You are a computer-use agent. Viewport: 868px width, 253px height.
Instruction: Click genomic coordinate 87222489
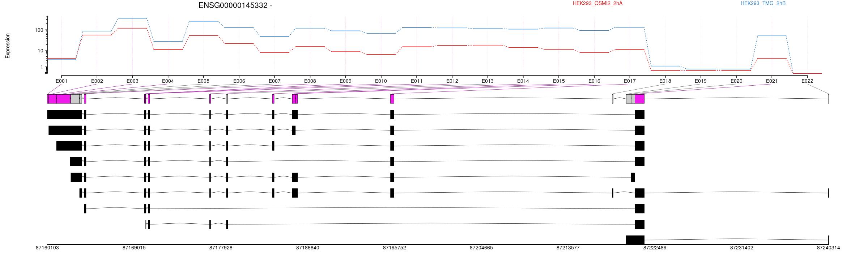(655, 248)
